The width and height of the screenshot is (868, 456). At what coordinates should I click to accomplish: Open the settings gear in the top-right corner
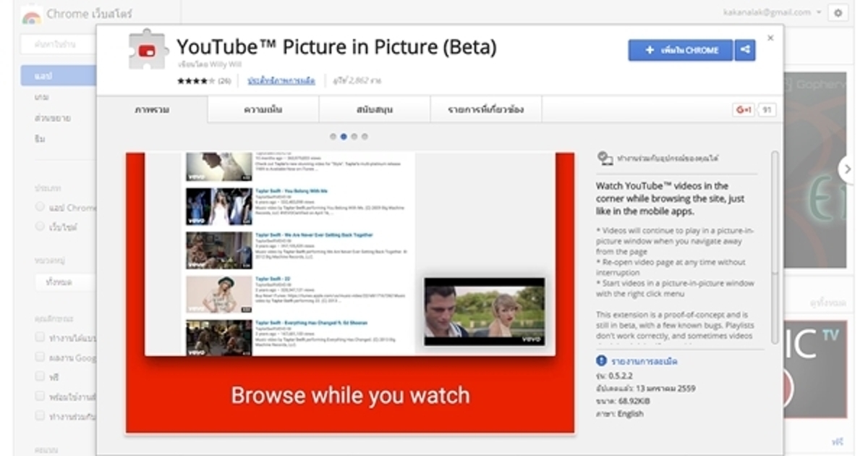(x=838, y=13)
